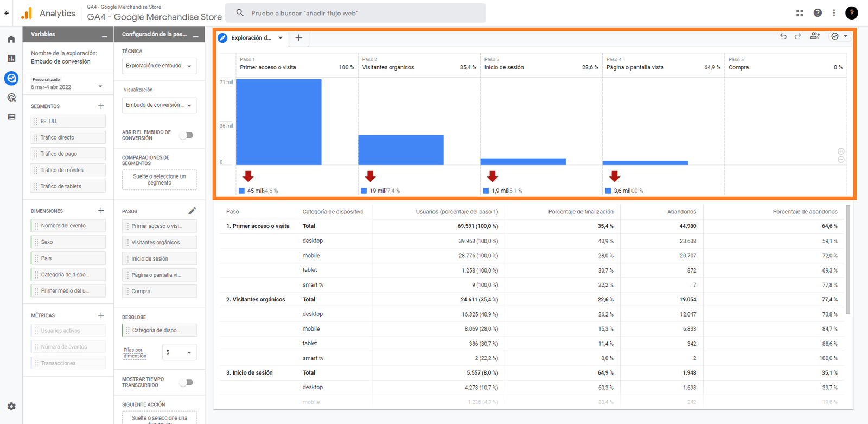The height and width of the screenshot is (424, 868).
Task: Select the Exploración d... tab
Action: pyautogui.click(x=251, y=38)
